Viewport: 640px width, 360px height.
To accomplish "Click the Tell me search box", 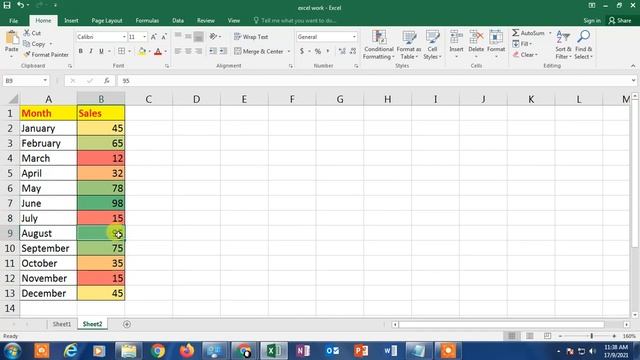I will pyautogui.click(x=295, y=20).
